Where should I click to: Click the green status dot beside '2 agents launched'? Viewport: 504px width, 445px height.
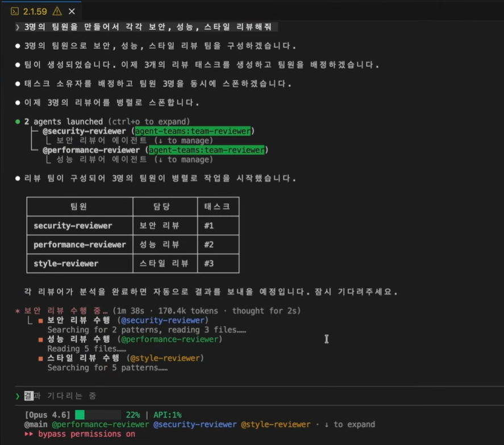[x=18, y=122]
